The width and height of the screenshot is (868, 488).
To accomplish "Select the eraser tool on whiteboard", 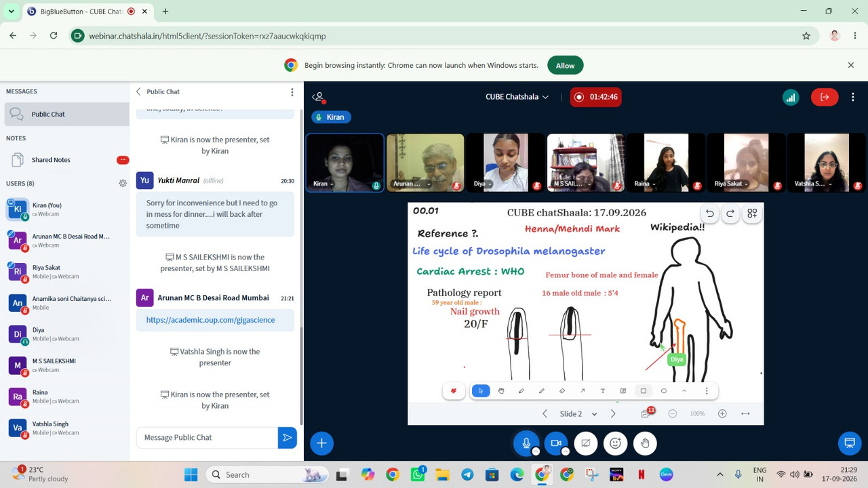I will (562, 391).
